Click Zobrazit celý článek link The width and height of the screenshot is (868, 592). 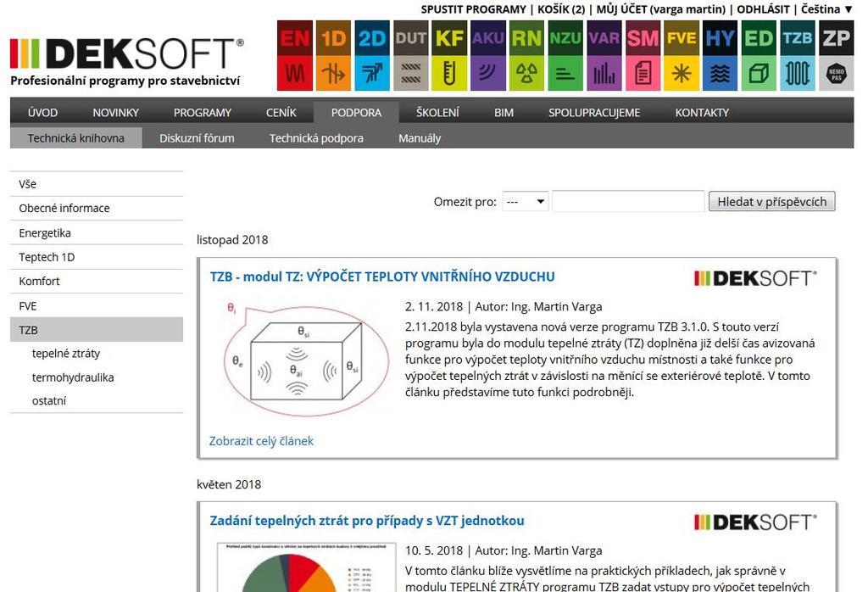(261, 441)
